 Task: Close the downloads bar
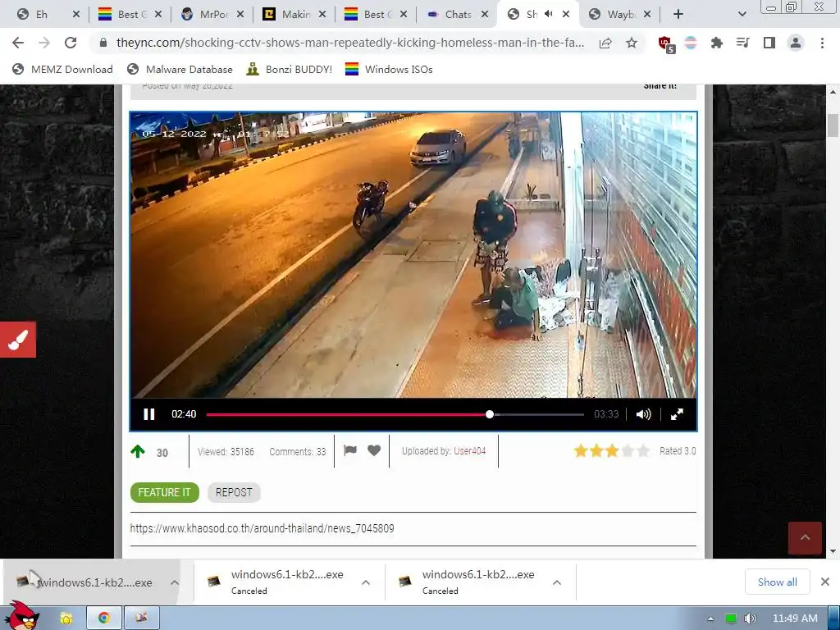[825, 582]
